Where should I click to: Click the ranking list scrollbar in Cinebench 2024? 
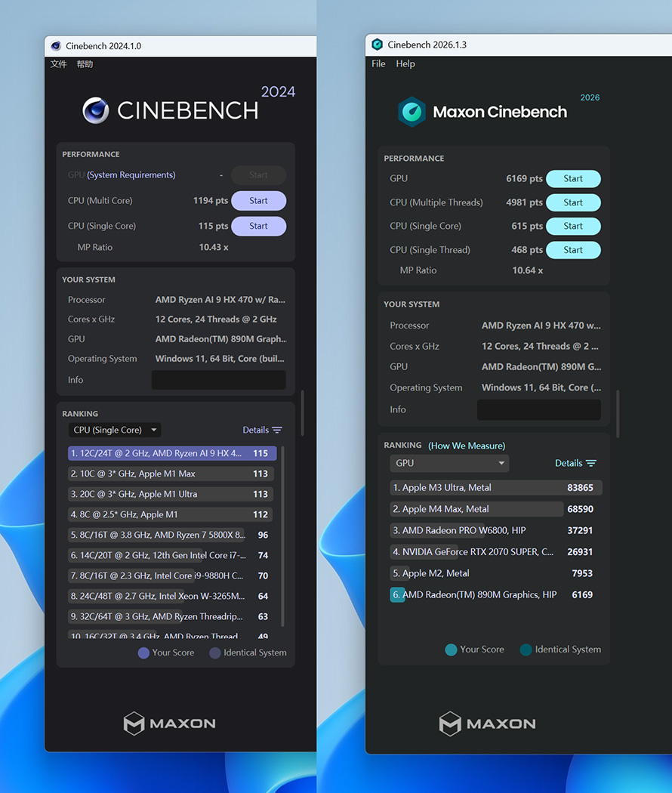click(282, 536)
